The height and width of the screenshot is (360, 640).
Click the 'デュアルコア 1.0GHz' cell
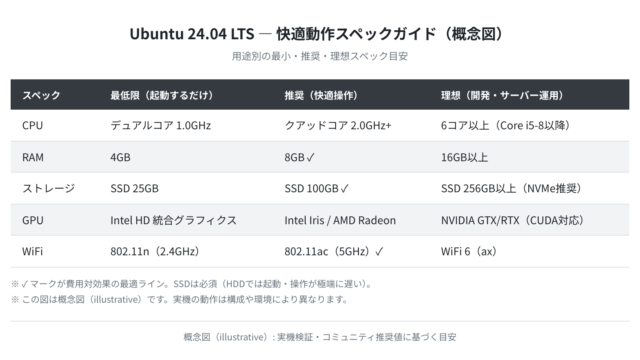(160, 125)
